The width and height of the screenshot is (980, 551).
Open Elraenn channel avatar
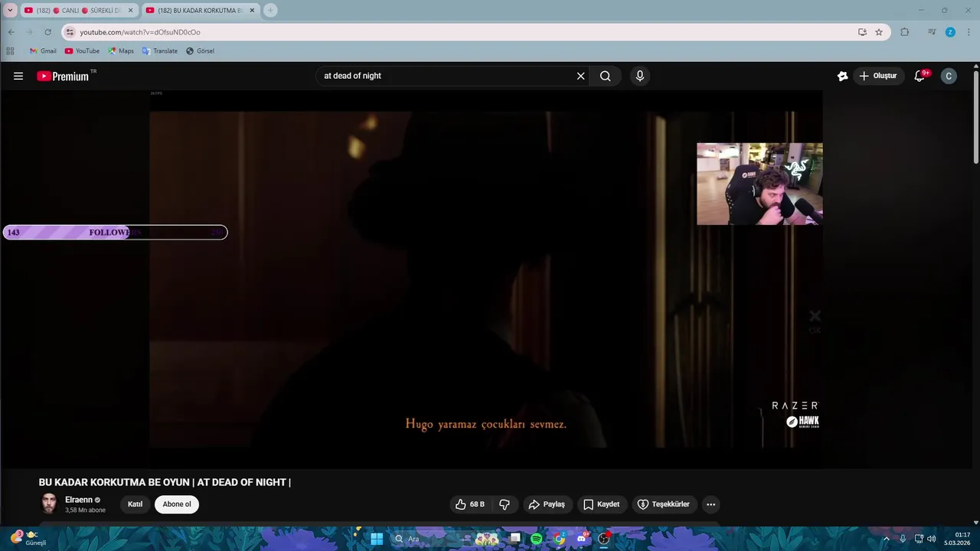pos(49,504)
